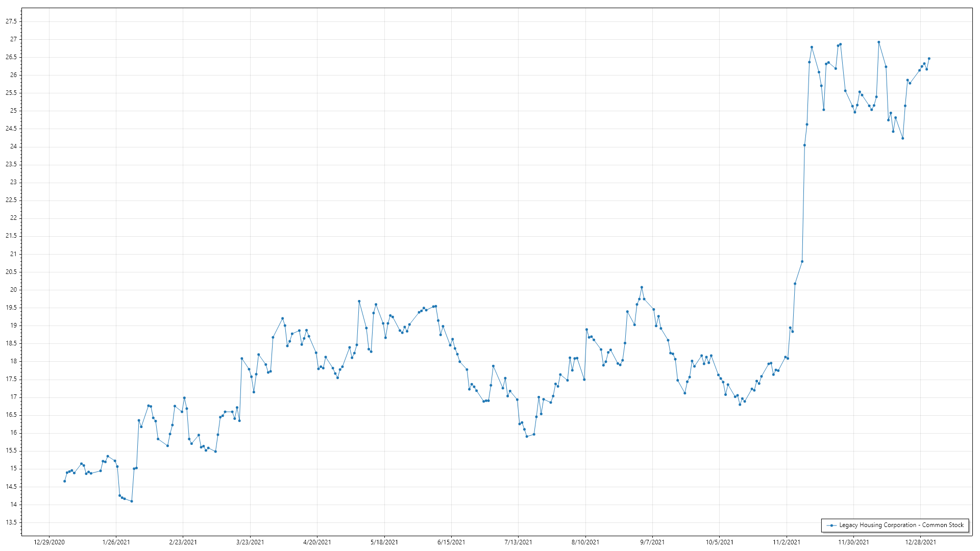The height and width of the screenshot is (551, 980).
Task: Click the 13.5 y-axis value label
Action: pyautogui.click(x=11, y=522)
